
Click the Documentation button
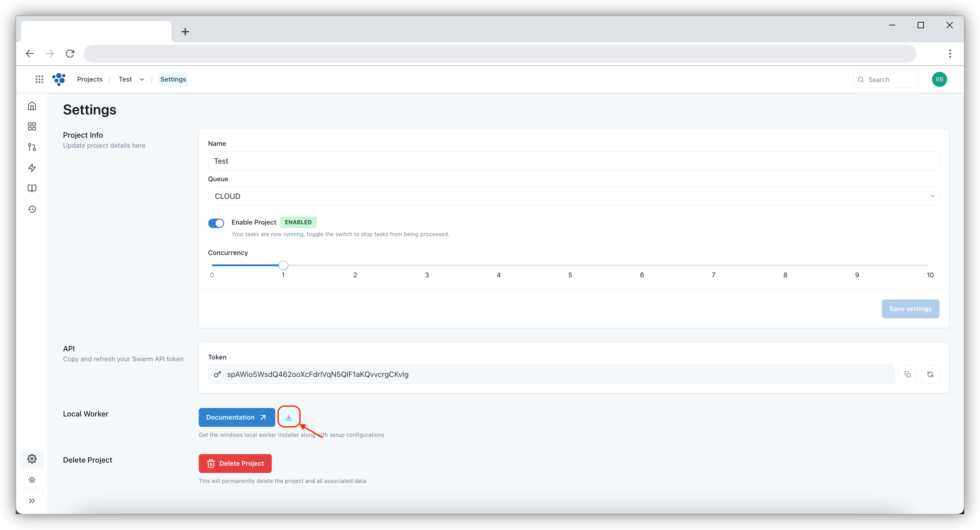(236, 416)
